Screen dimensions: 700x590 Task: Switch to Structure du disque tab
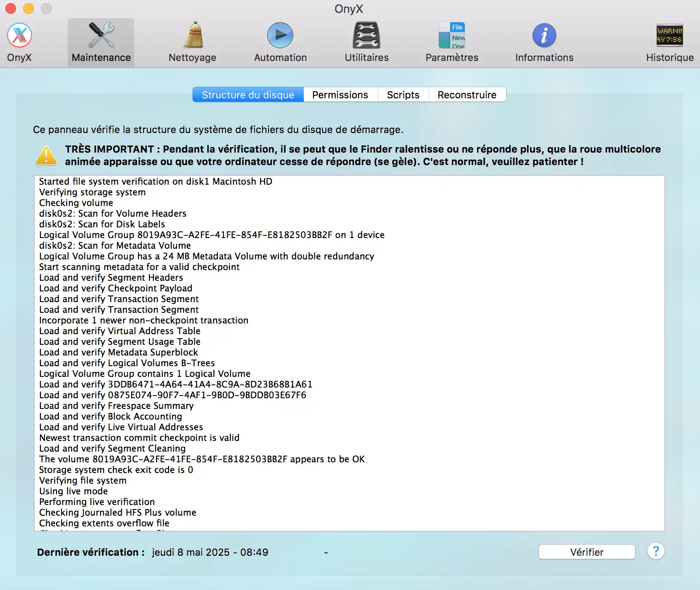pos(248,95)
